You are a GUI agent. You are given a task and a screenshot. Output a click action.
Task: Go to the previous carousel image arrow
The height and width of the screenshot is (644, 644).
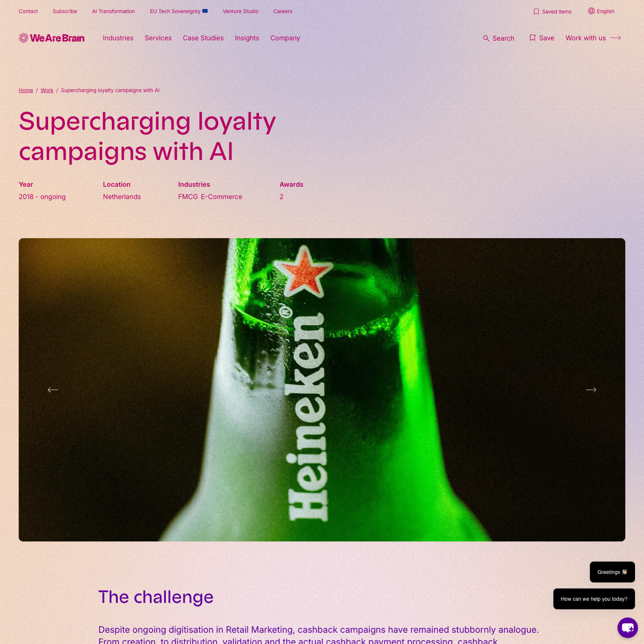(x=53, y=390)
